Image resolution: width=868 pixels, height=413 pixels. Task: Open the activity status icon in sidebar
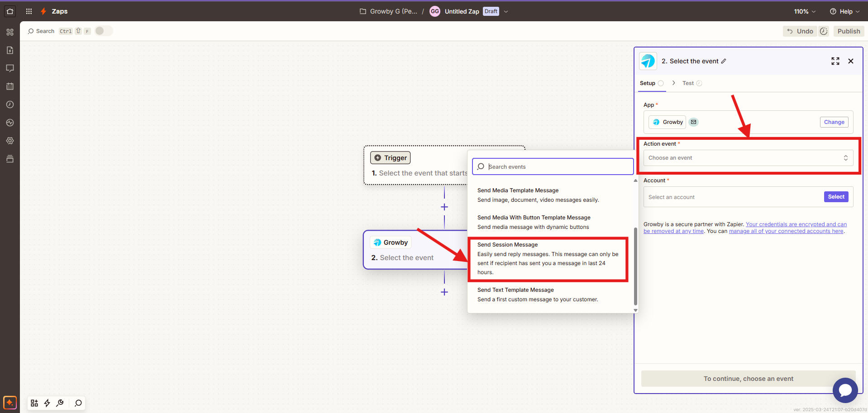10,123
